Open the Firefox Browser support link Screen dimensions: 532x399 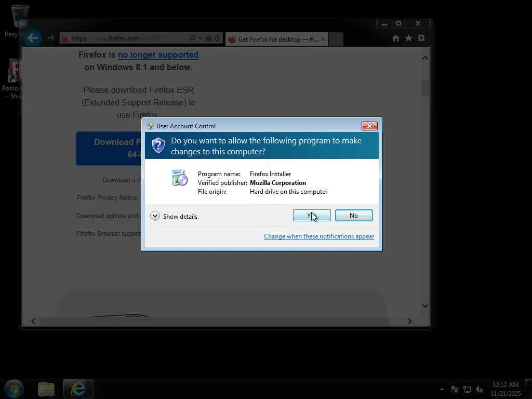pyautogui.click(x=108, y=234)
